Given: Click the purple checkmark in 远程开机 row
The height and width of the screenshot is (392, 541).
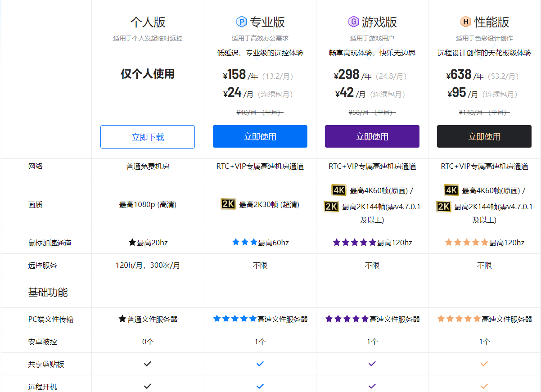Looking at the screenshot, I should [372, 386].
